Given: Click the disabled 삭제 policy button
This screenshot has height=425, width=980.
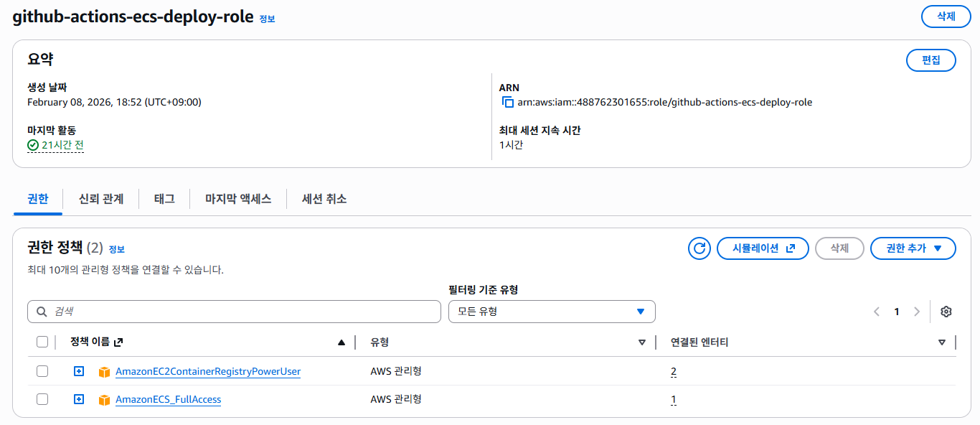Looking at the screenshot, I should [x=839, y=248].
